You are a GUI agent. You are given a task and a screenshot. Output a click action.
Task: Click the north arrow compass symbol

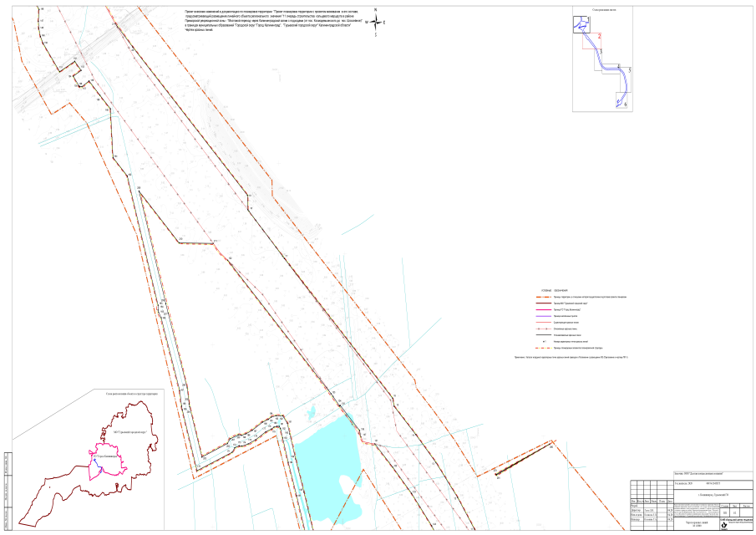click(x=376, y=23)
